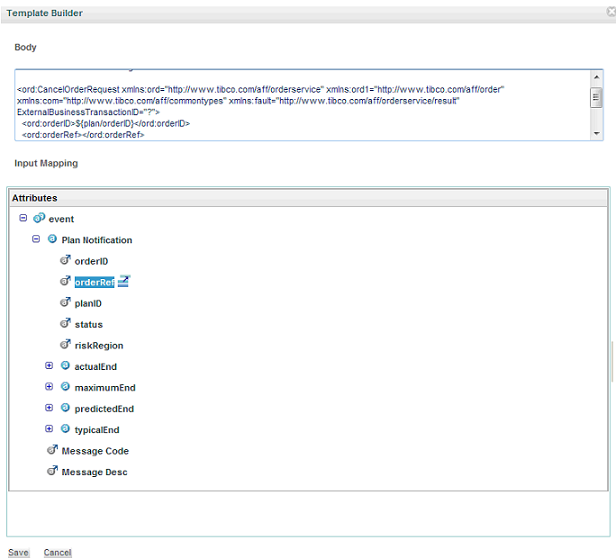Click the orderID attribute icon
616x558 pixels.
tap(65, 260)
